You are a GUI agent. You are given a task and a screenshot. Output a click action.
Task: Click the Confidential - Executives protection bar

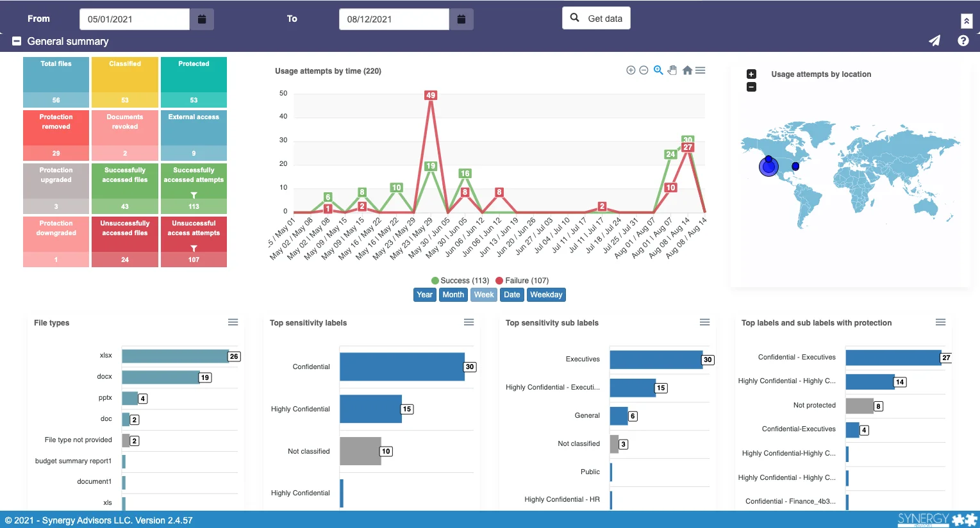[x=893, y=358]
